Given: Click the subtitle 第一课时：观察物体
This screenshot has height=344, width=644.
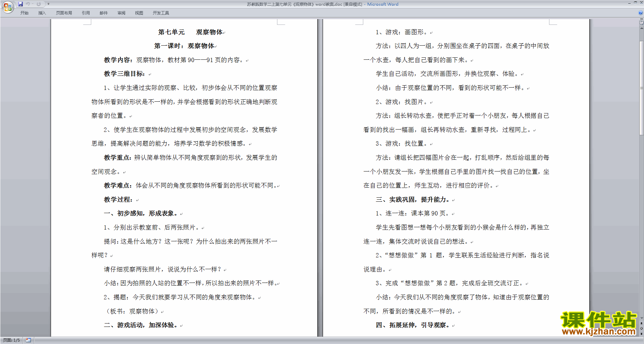Looking at the screenshot, I should tap(184, 46).
